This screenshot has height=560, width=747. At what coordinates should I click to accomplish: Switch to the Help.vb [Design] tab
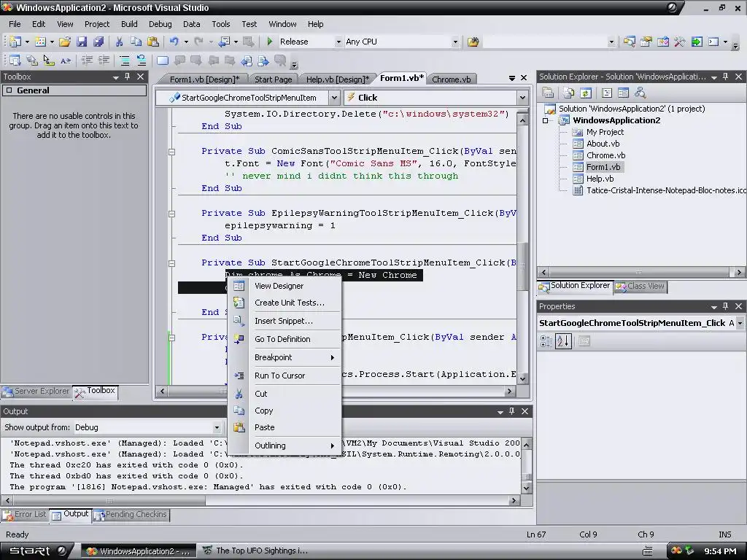(x=337, y=79)
